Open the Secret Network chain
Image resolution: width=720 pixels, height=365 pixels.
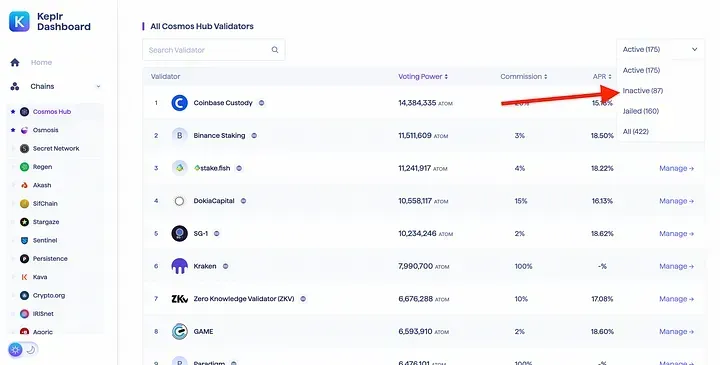[56, 148]
